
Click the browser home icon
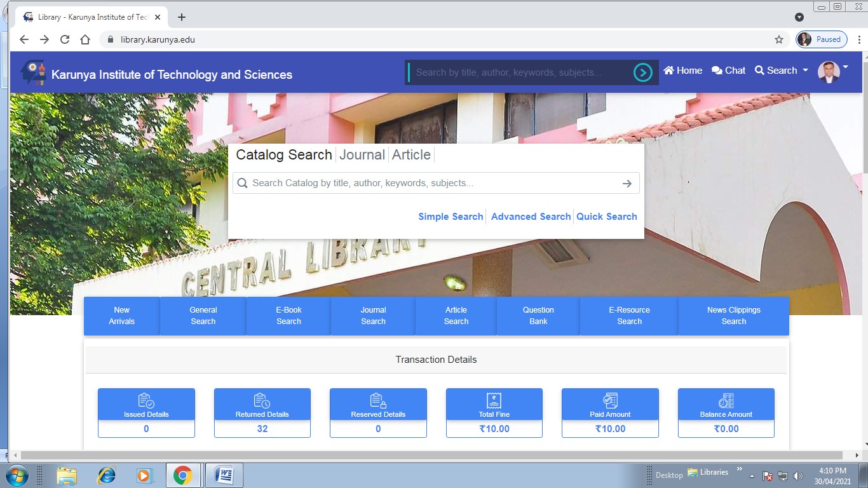(x=85, y=39)
